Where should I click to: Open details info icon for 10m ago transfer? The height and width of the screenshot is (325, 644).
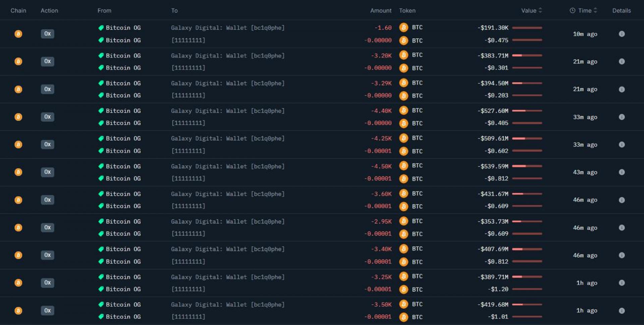tap(622, 34)
